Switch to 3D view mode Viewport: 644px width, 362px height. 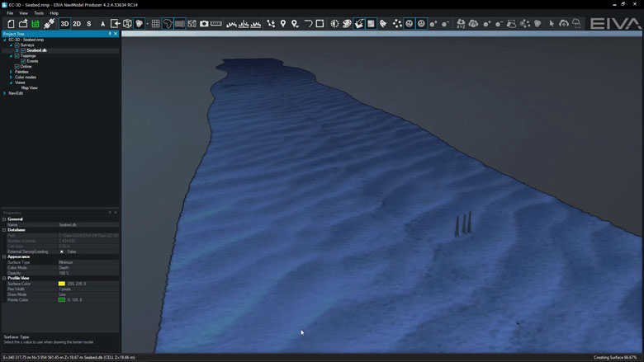64,24
